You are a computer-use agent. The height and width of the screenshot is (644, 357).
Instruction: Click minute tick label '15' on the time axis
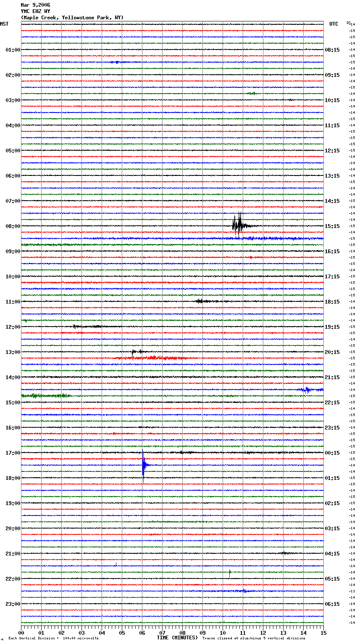[x=323, y=633]
